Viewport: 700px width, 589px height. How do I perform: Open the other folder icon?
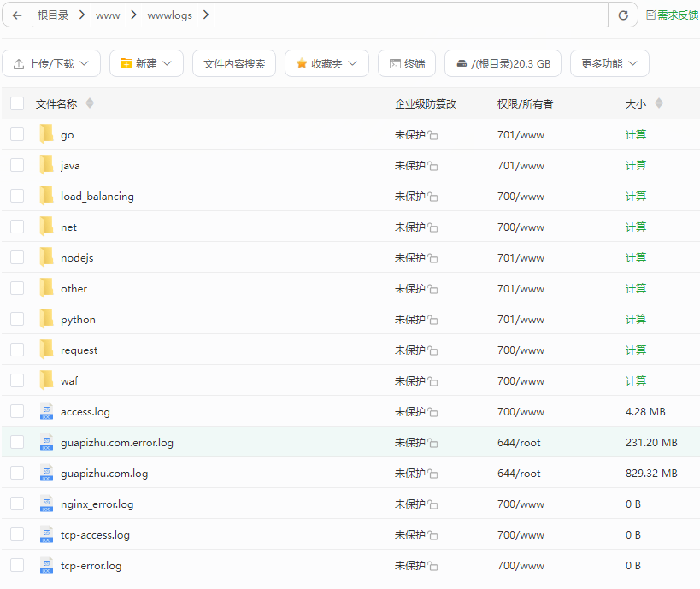pos(46,288)
